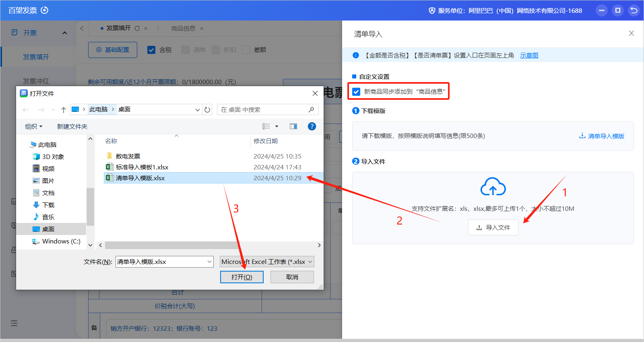Viewport: 644px width, 342px height.
Task: Sort files by 修改日期 column header
Action: pos(266,141)
